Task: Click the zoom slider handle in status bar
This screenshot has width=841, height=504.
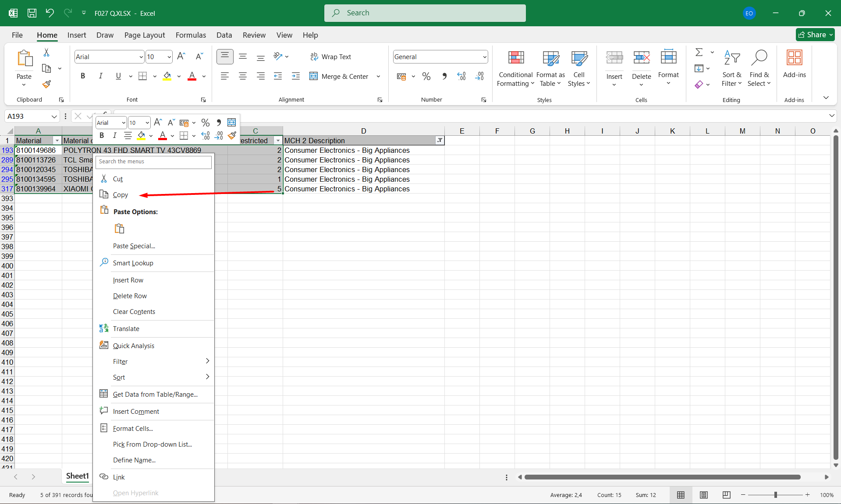Action: coord(775,495)
